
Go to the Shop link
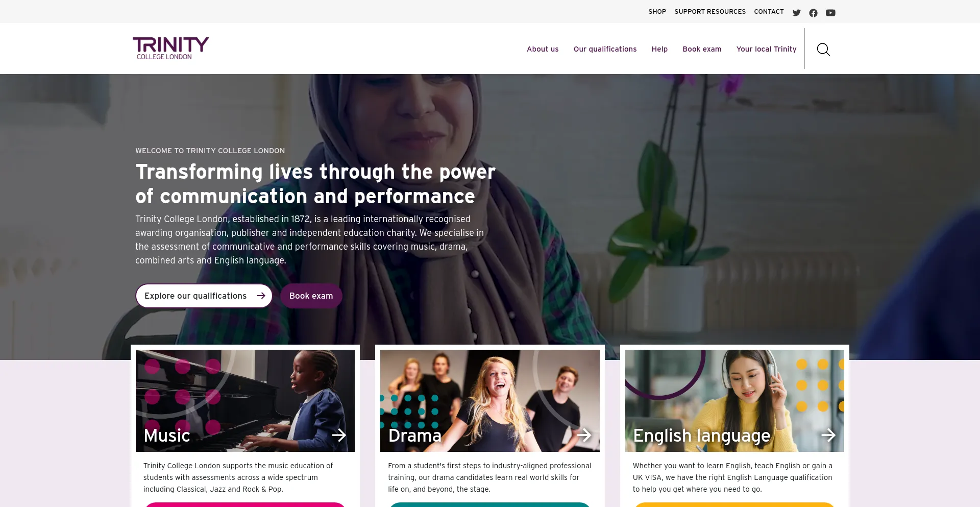coord(657,12)
